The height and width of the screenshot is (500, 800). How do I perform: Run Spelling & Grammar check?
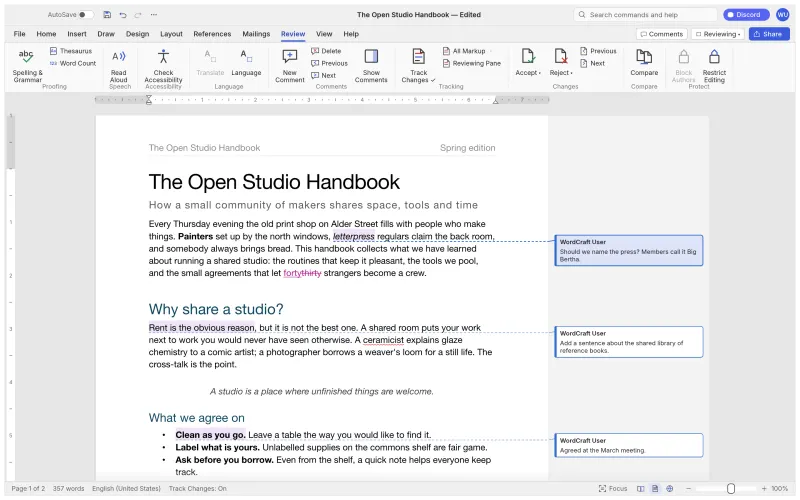(27, 65)
